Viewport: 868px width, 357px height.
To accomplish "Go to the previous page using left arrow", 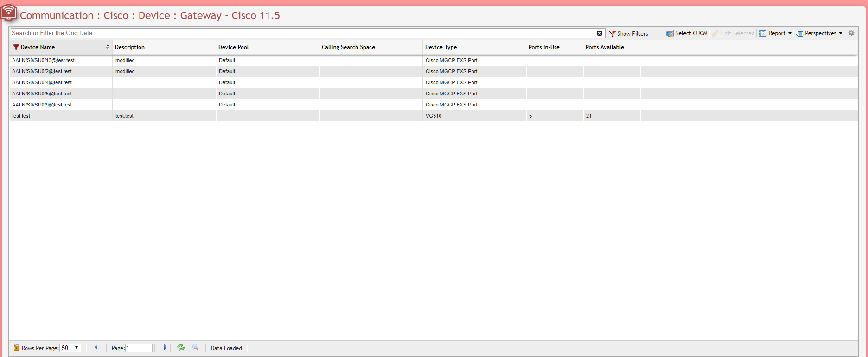I will point(96,347).
